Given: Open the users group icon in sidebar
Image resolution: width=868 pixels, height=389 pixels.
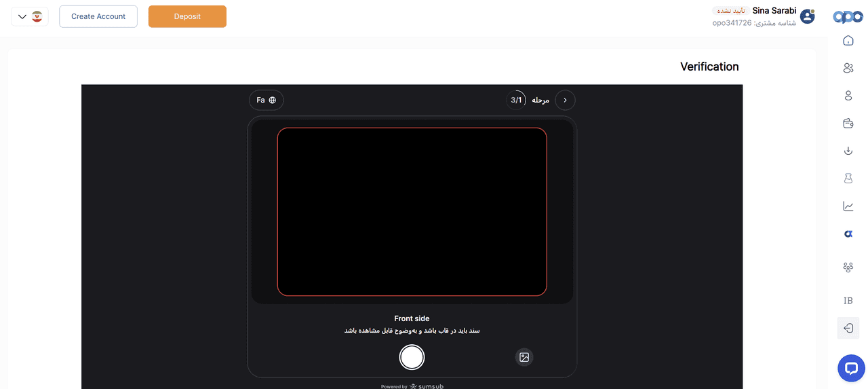Looking at the screenshot, I should click(x=848, y=68).
